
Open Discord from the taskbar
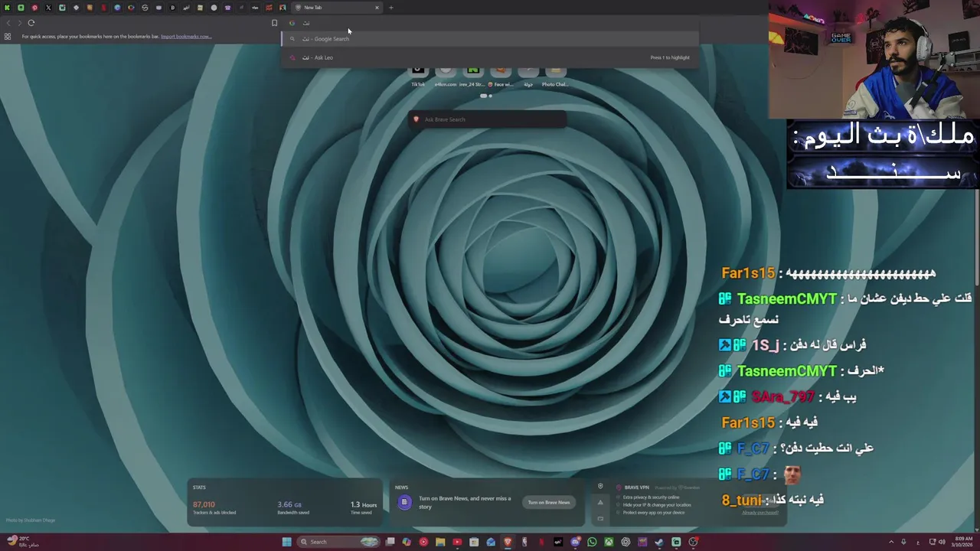click(575, 542)
